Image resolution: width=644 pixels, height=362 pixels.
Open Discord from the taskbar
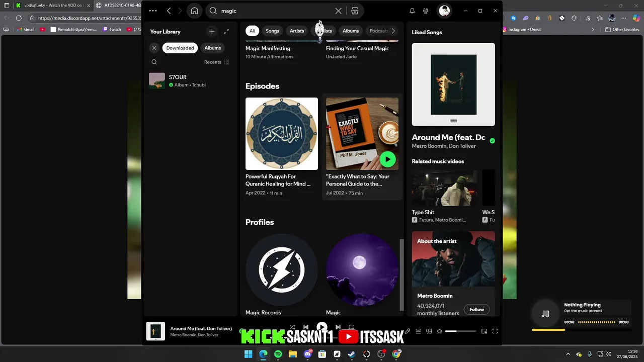point(307,354)
